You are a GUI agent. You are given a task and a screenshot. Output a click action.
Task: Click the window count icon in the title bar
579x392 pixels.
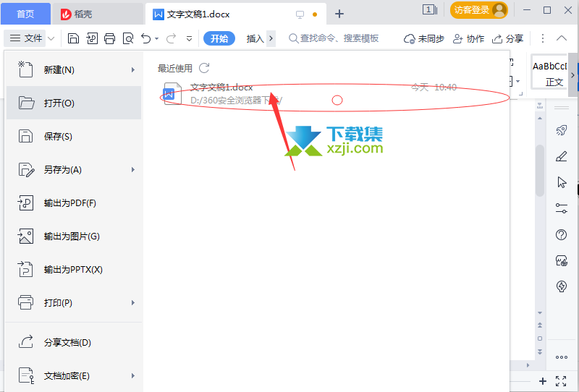[430, 10]
